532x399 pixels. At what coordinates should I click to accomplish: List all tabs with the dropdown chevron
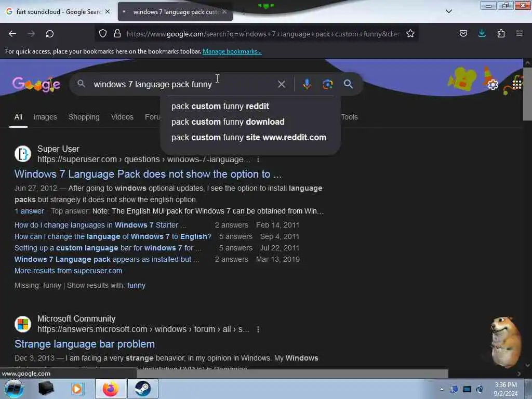[448, 11]
